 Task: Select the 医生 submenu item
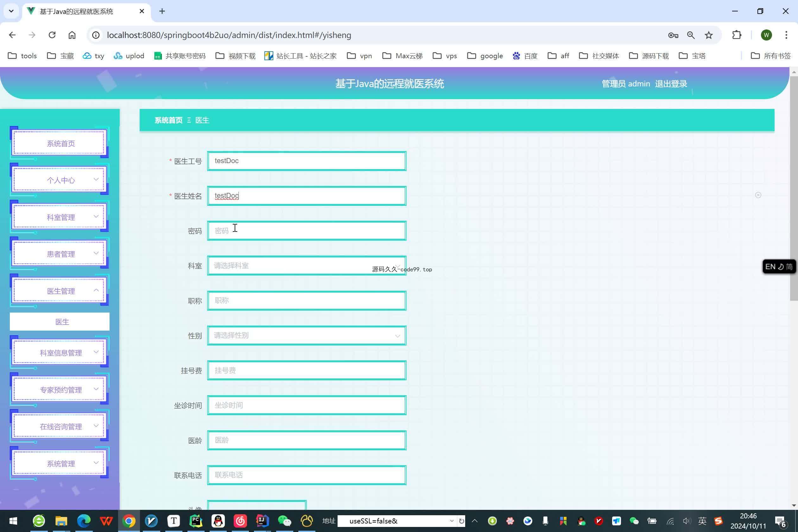coord(60,322)
